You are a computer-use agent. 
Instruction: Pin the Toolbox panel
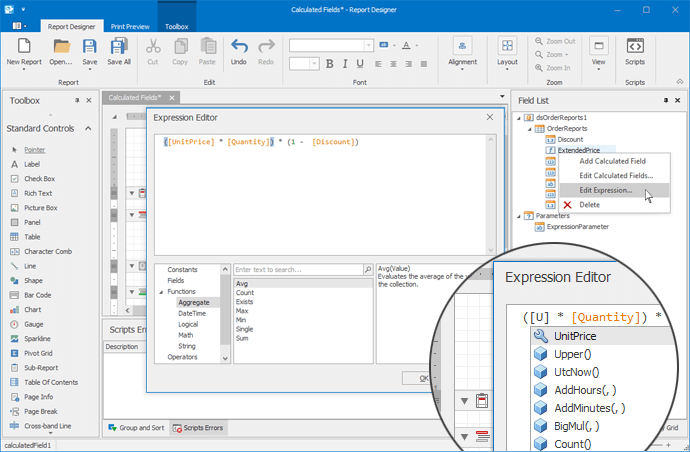[77, 101]
